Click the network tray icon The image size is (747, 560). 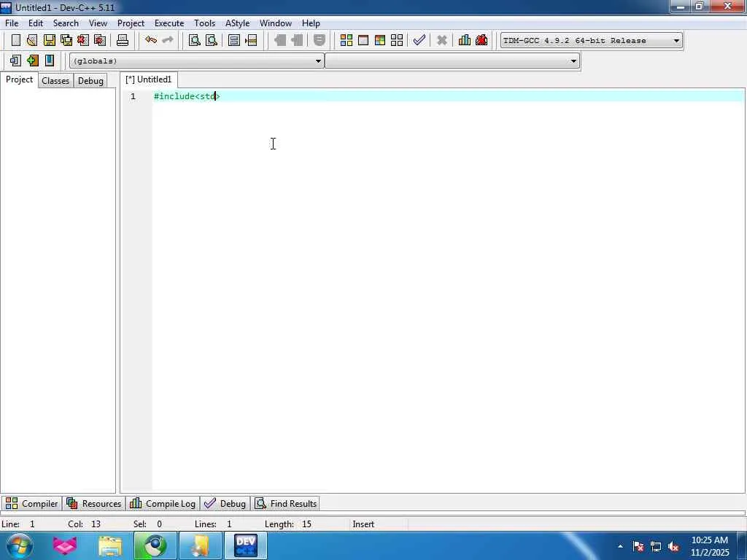pyautogui.click(x=656, y=547)
